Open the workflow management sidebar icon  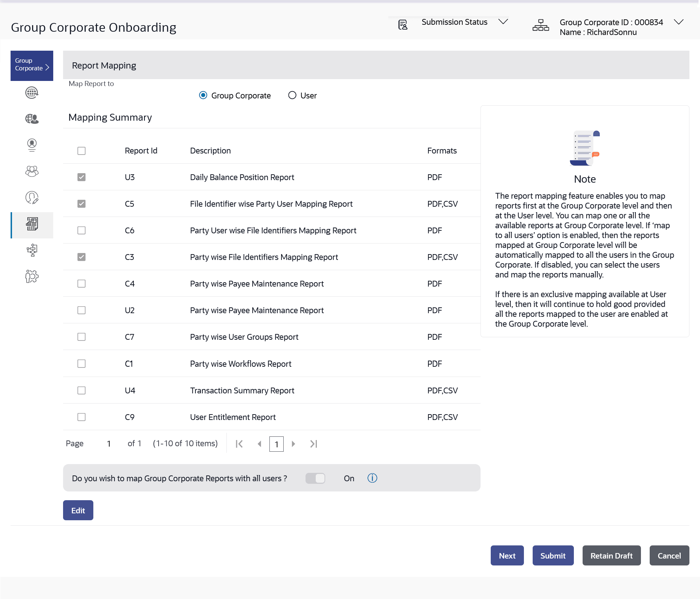tap(32, 250)
